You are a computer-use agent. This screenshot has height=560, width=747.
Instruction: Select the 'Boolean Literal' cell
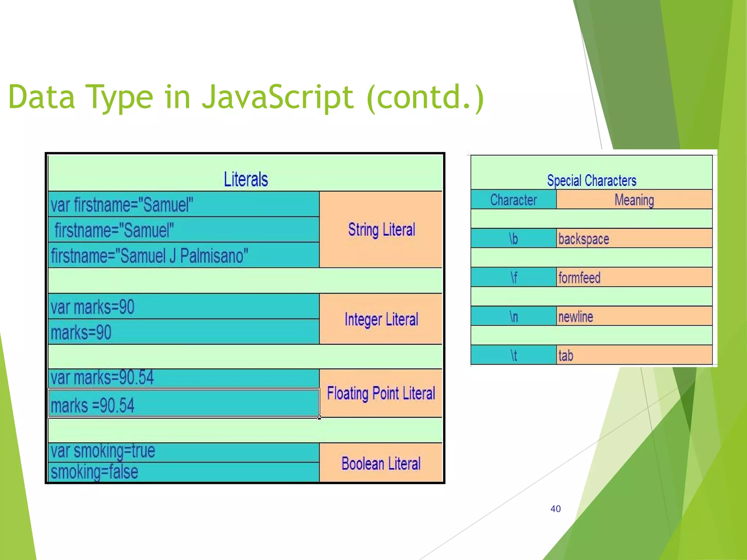(381, 463)
